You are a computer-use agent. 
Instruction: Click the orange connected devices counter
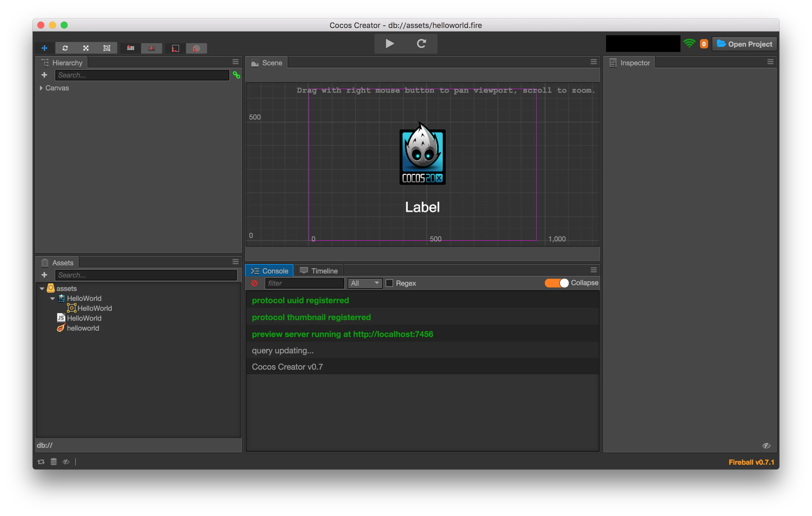[x=704, y=44]
